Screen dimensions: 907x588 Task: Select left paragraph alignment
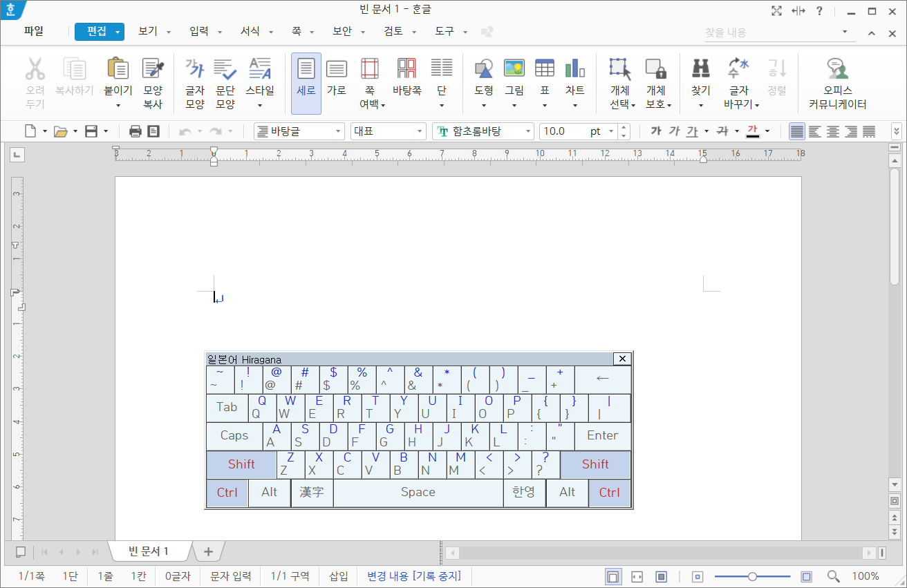(x=815, y=131)
